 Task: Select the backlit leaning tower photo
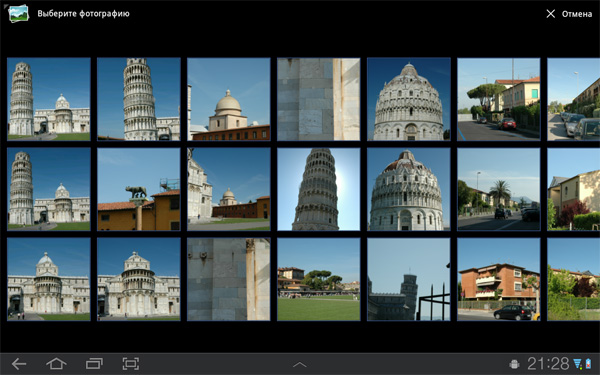318,189
